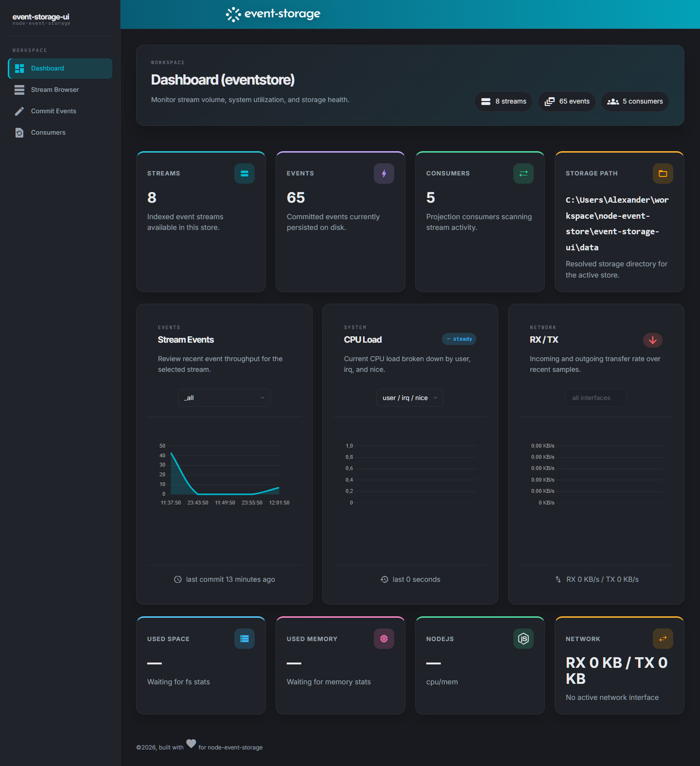The height and width of the screenshot is (766, 700).
Task: Click the people icon in 5 consumers chip
Action: pyautogui.click(x=613, y=102)
